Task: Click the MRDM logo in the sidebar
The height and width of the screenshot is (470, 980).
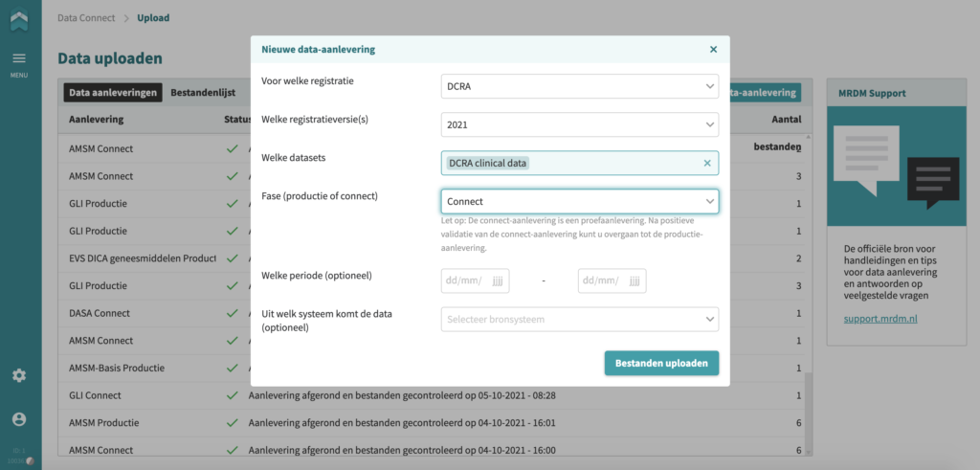Action: click(x=19, y=21)
